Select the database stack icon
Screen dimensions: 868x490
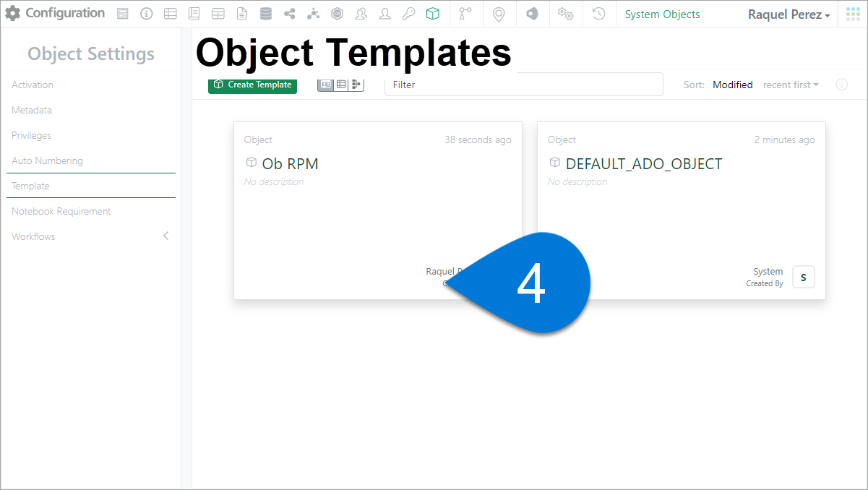tap(266, 14)
